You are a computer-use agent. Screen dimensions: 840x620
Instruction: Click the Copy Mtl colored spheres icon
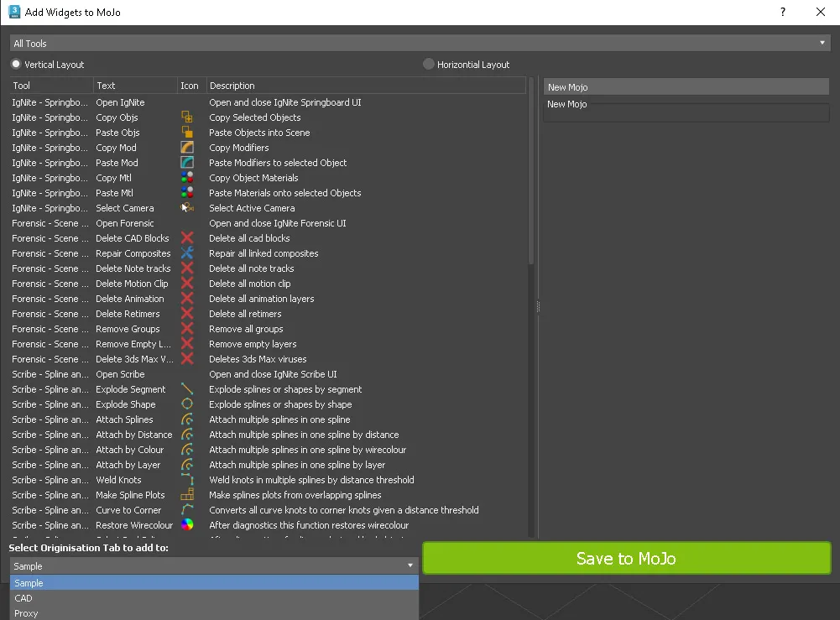187,178
